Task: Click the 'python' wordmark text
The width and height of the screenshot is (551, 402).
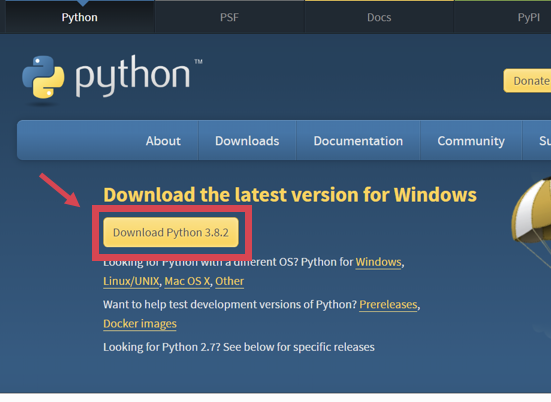Action: point(133,75)
